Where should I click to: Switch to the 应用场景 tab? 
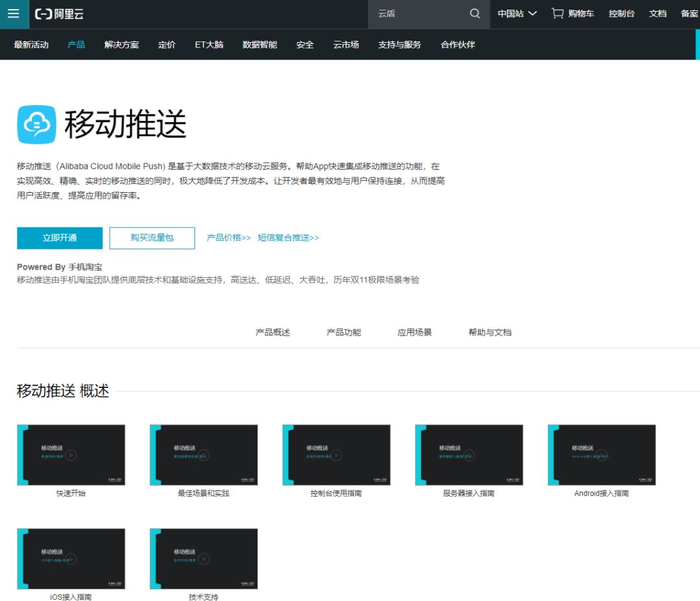point(414,332)
